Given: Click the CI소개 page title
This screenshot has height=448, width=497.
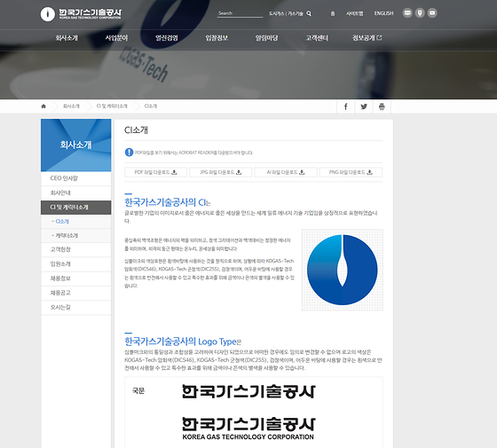Looking at the screenshot, I should point(137,130).
